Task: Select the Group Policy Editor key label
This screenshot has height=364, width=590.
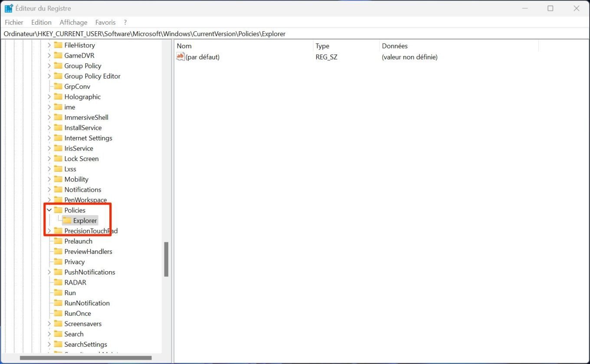Action: tap(92, 76)
